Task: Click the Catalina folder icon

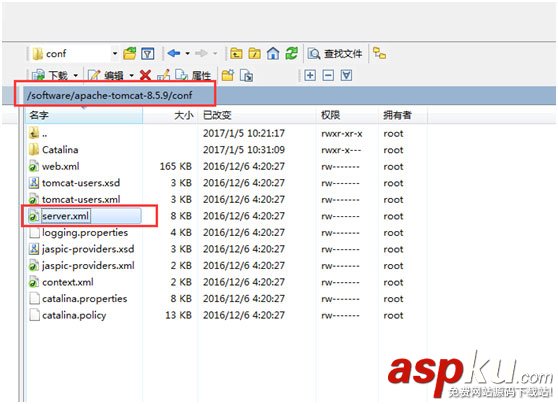Action: [x=34, y=150]
